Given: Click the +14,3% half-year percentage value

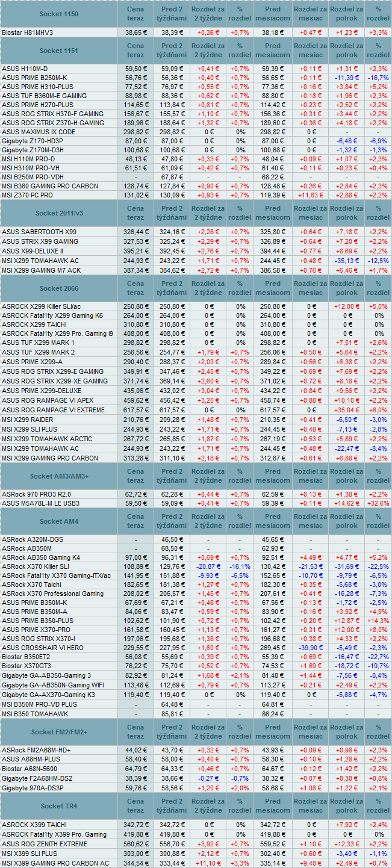Looking at the screenshot, I should coord(378,621).
